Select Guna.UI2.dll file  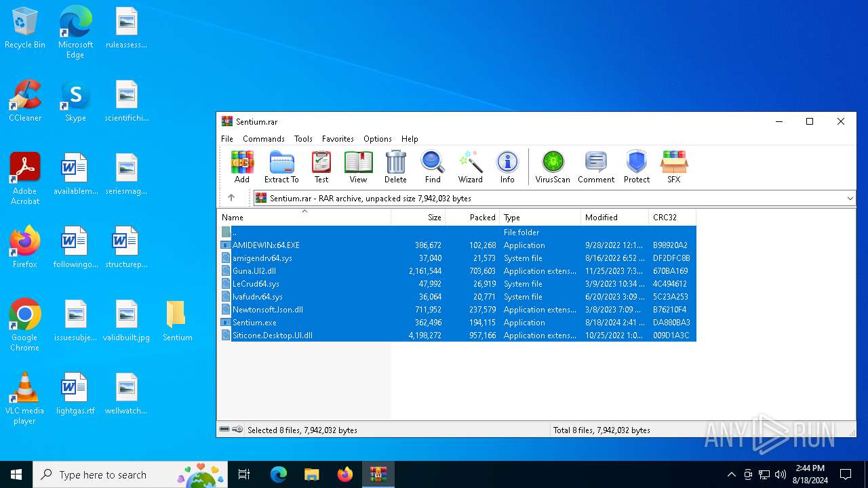457,271
